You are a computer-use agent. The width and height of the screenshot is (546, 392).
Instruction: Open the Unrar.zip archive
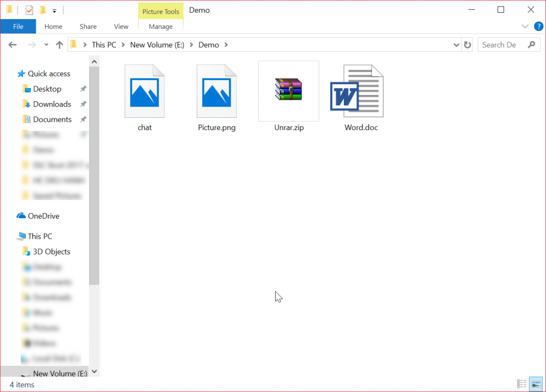[x=288, y=91]
